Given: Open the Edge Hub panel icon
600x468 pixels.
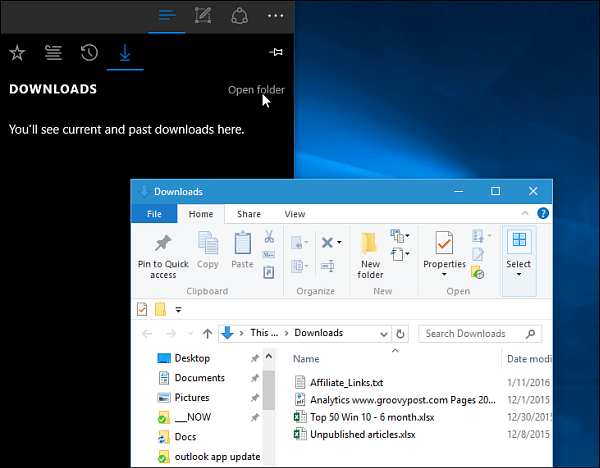Looking at the screenshot, I should [167, 16].
